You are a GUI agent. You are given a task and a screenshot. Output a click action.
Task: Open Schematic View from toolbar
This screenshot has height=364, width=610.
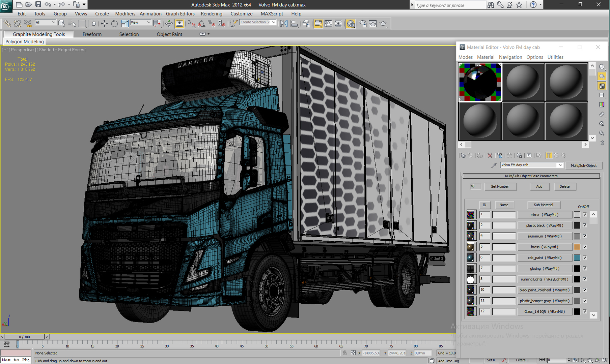pos(338,23)
